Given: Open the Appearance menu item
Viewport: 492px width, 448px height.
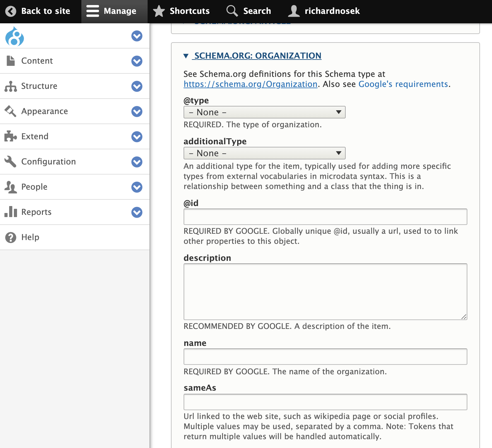Looking at the screenshot, I should click(44, 111).
